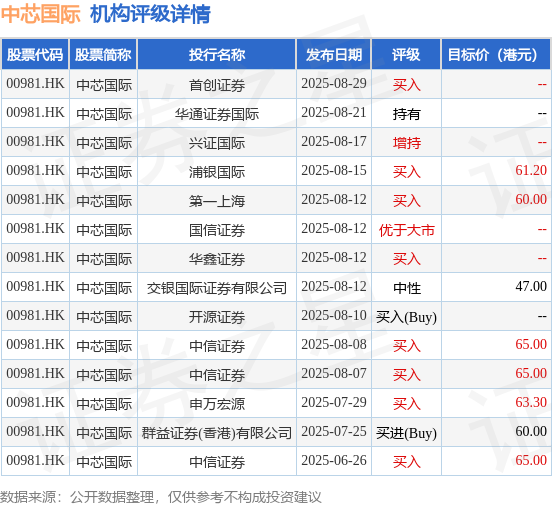Viewport: 552px width, 506px height.
Task: Click the 机构评级详情 heading
Action: [x=150, y=14]
